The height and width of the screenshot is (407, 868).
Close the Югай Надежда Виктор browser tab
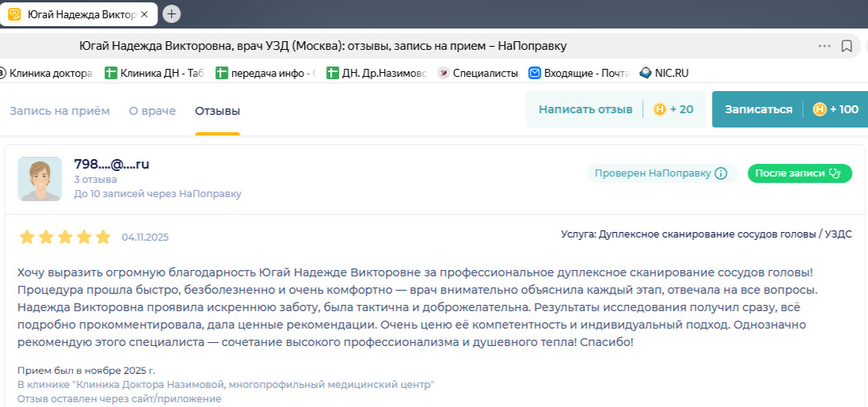point(143,13)
